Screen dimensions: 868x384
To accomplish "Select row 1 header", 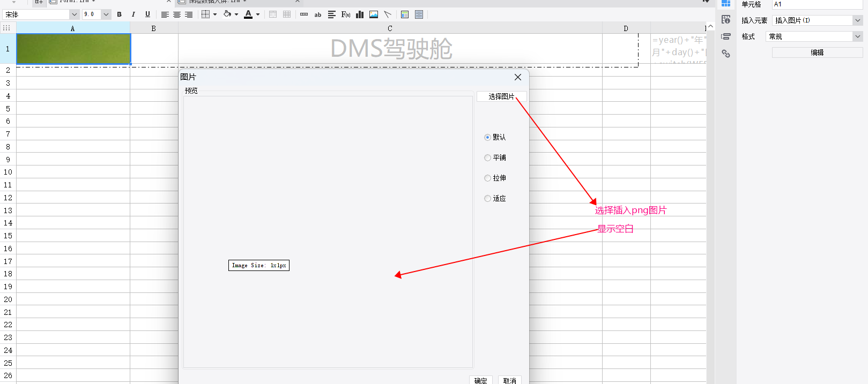I will (x=8, y=49).
